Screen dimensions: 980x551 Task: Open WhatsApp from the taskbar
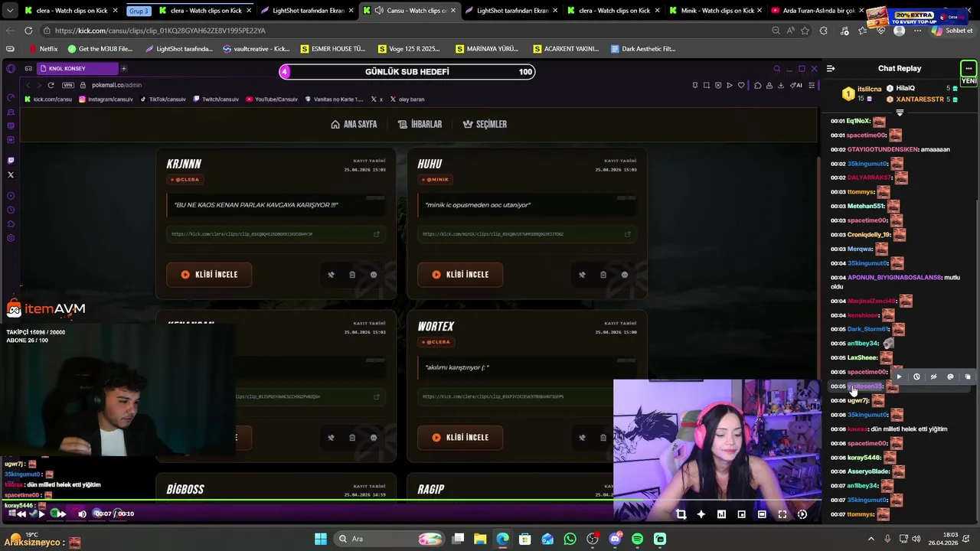(570, 539)
